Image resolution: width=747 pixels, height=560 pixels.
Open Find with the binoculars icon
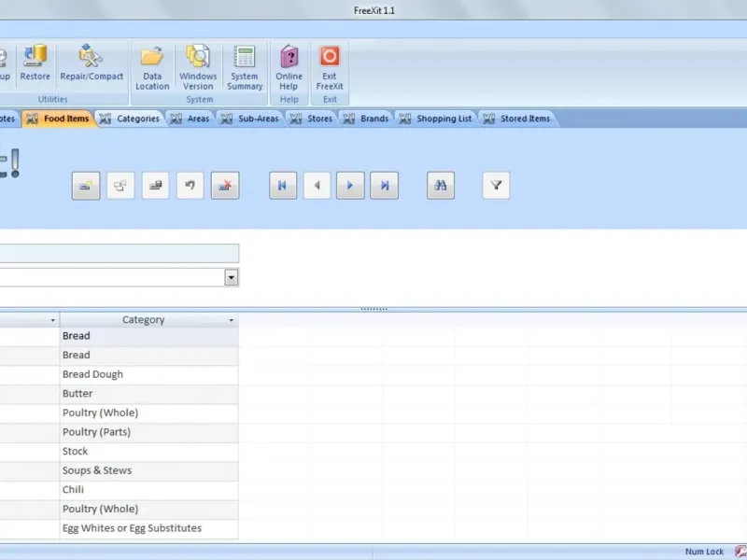(x=441, y=185)
